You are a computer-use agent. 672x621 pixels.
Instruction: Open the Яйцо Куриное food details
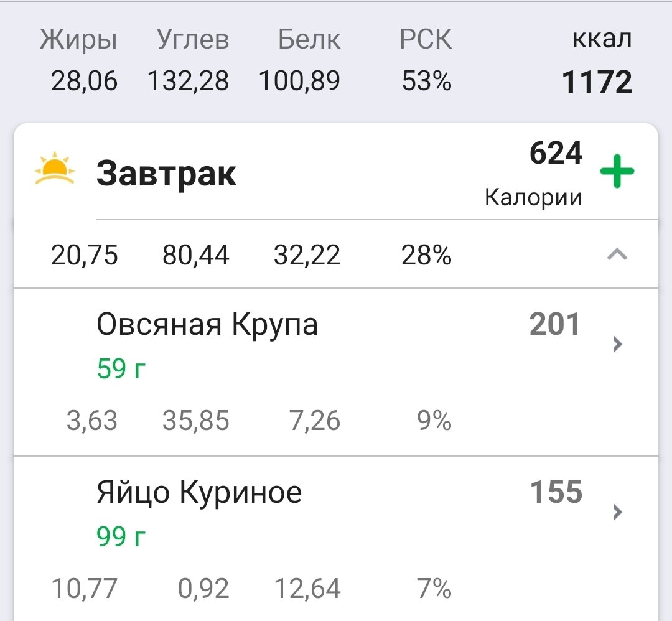pos(198,491)
